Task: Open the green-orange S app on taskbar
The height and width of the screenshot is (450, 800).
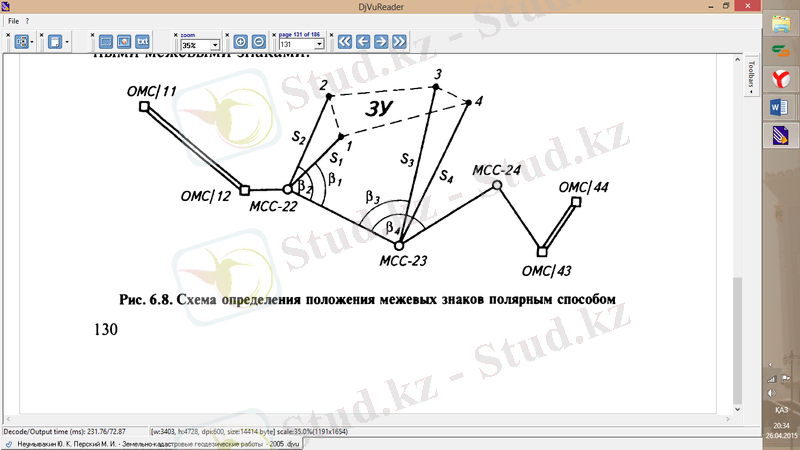Action: (781, 51)
